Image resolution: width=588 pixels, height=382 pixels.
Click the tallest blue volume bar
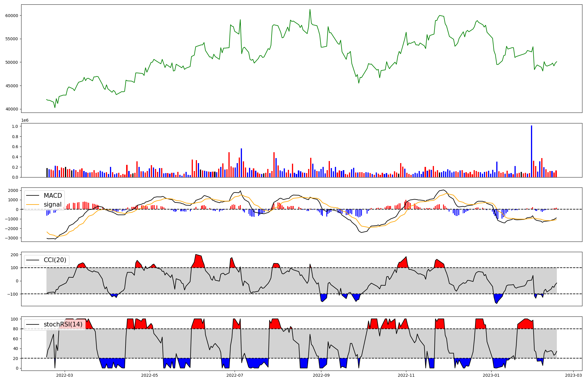coord(531,151)
